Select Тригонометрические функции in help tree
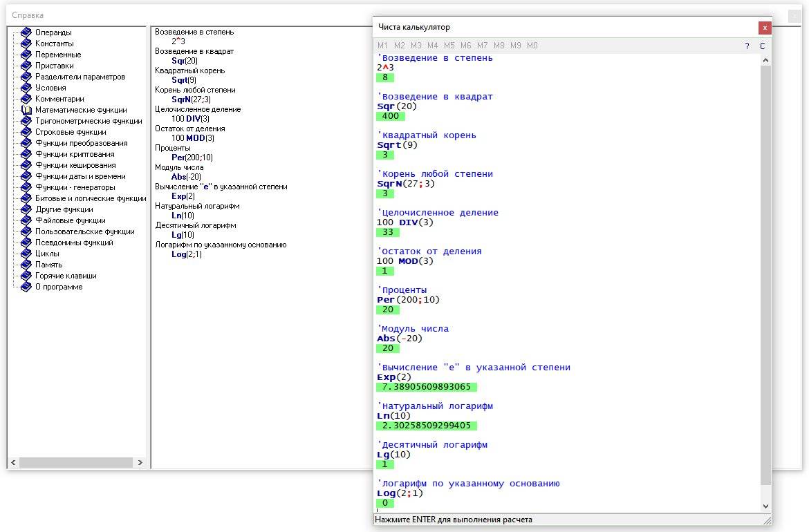The height and width of the screenshot is (532, 809). click(x=89, y=121)
